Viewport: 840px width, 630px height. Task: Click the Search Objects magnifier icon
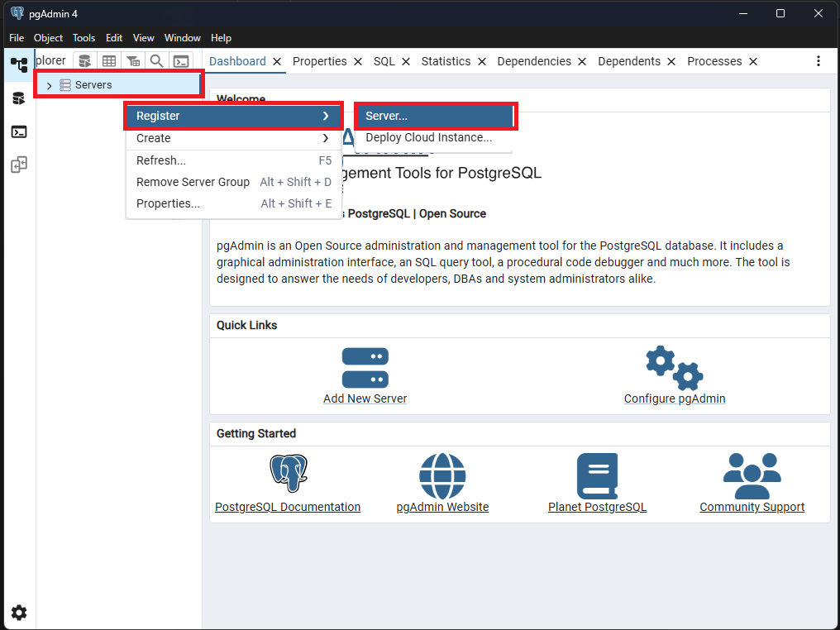(x=156, y=61)
